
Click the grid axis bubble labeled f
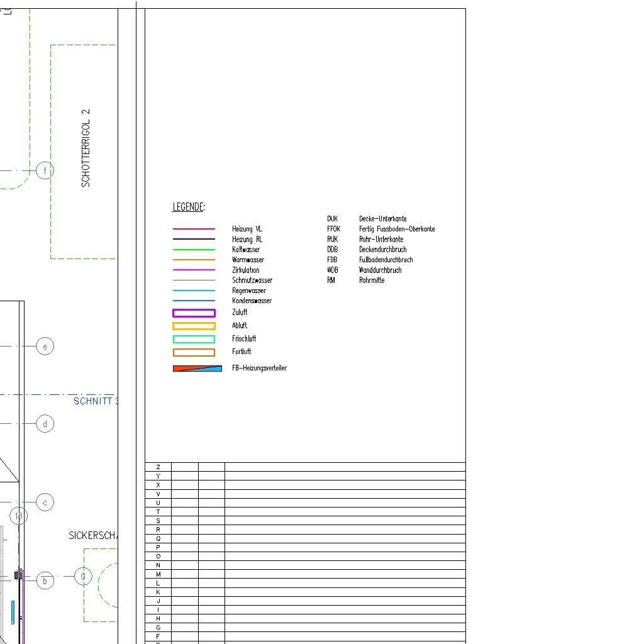[45, 170]
